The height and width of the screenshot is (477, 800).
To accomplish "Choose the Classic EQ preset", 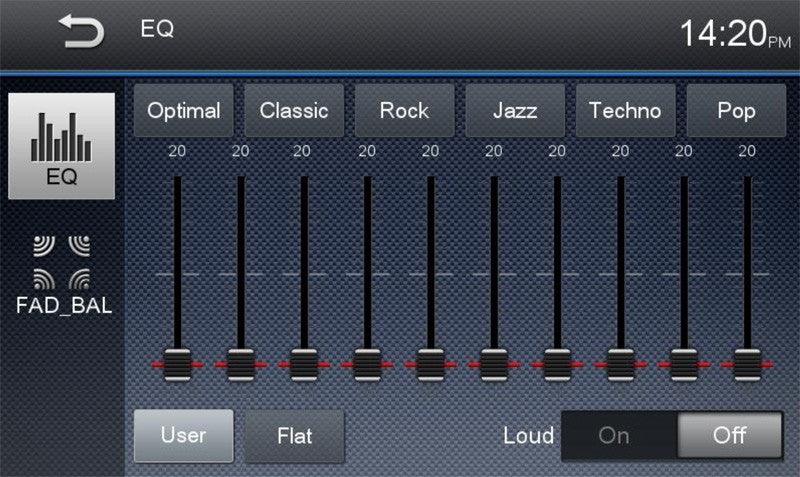I will coord(294,111).
